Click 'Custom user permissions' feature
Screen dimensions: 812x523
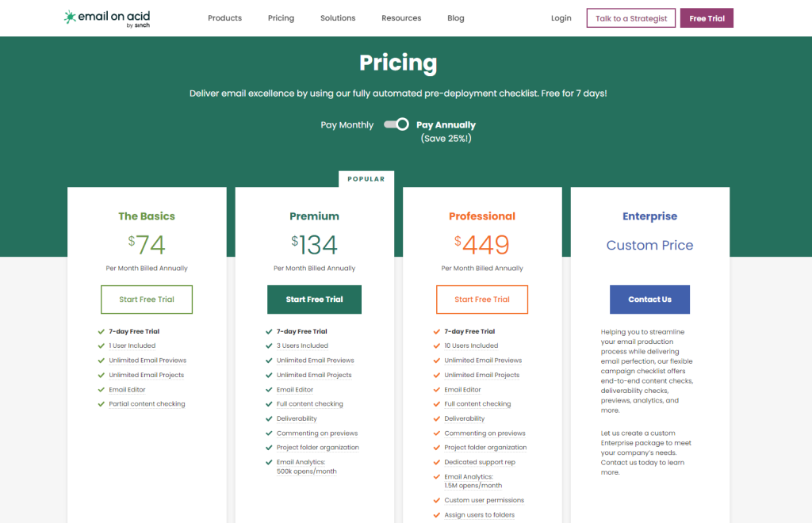pos(484,500)
